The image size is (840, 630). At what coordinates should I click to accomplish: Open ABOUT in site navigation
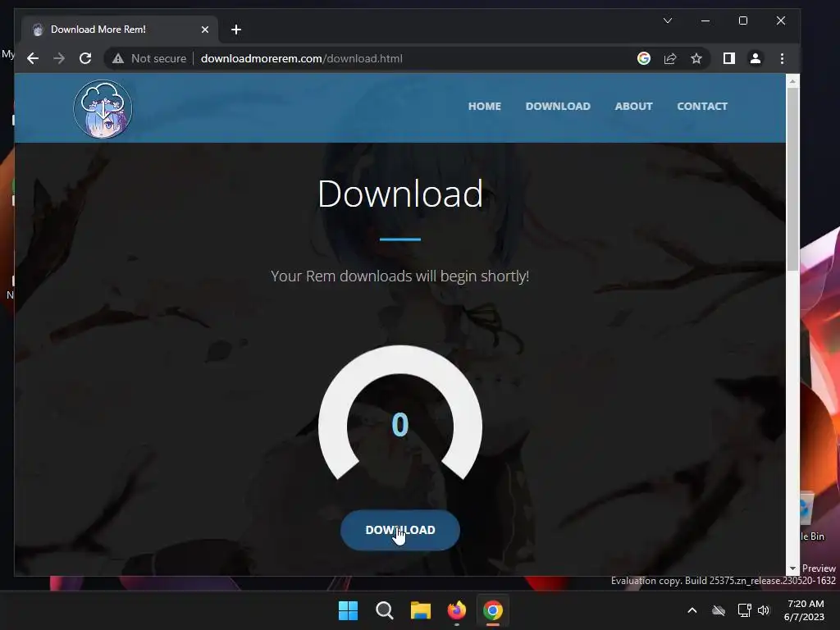pyautogui.click(x=634, y=106)
